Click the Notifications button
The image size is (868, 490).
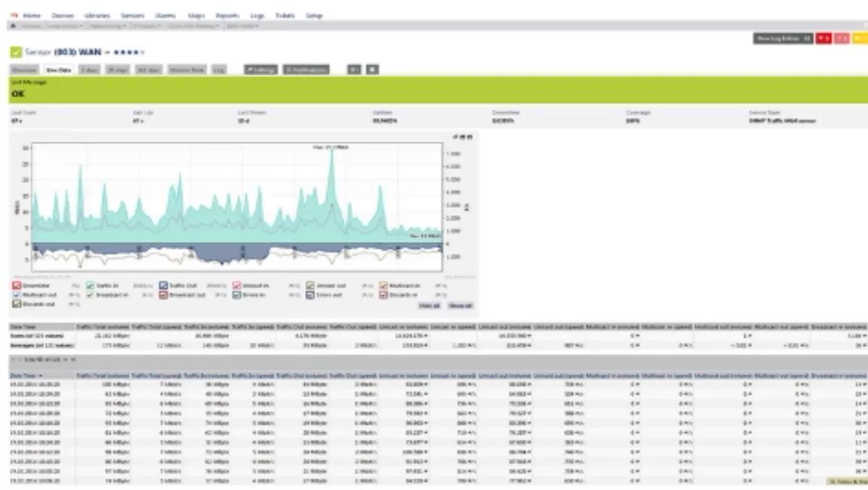(306, 69)
